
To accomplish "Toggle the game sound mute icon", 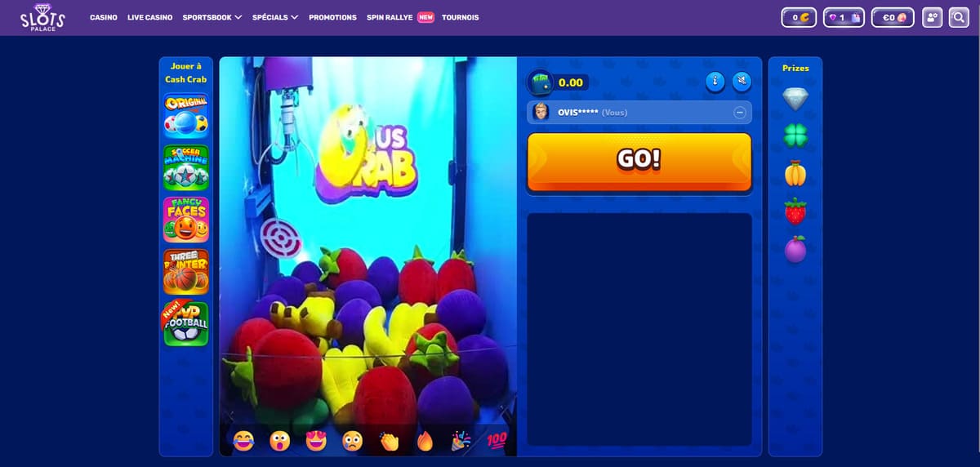I will point(742,81).
